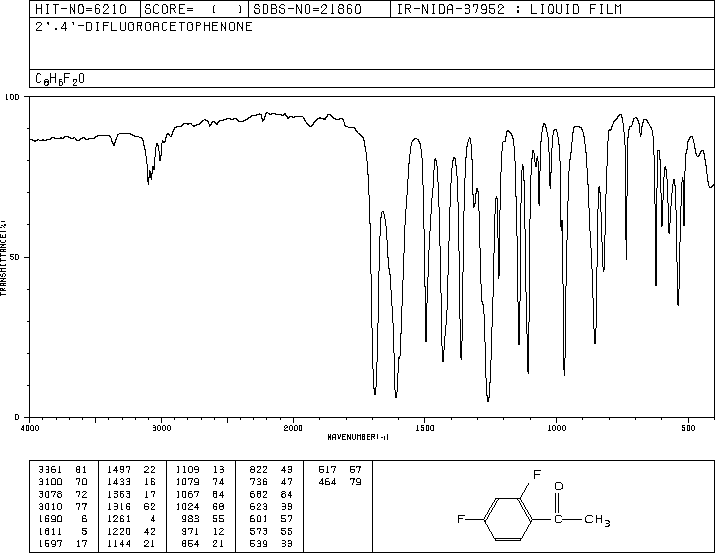Select the 601 peak table entry
This screenshot has width=715, height=553.
point(271,519)
